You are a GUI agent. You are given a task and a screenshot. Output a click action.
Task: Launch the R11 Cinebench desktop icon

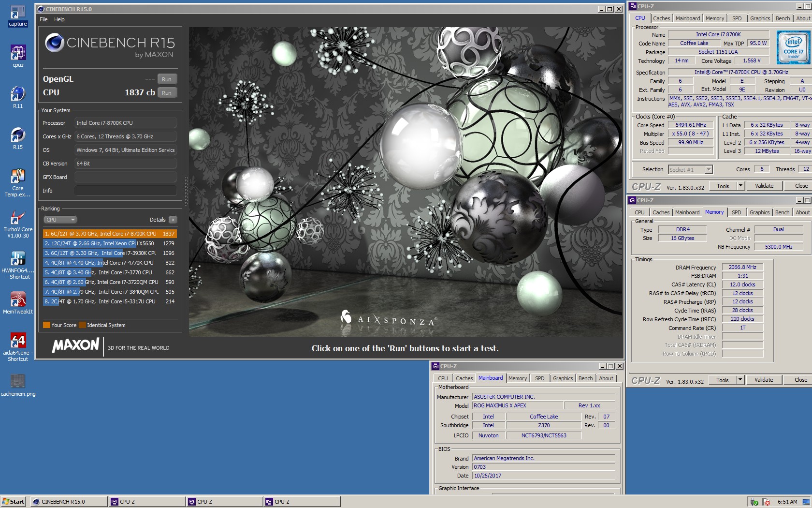coord(18,94)
